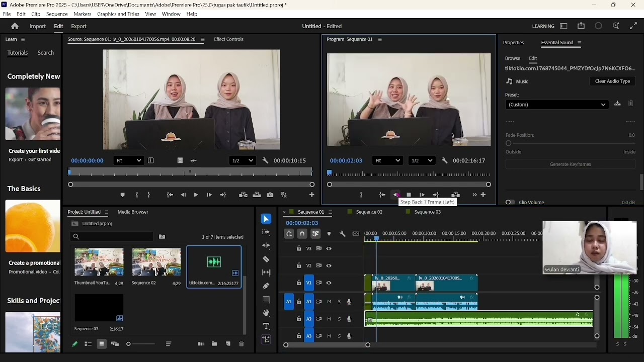Select the Hand tool

266,313
